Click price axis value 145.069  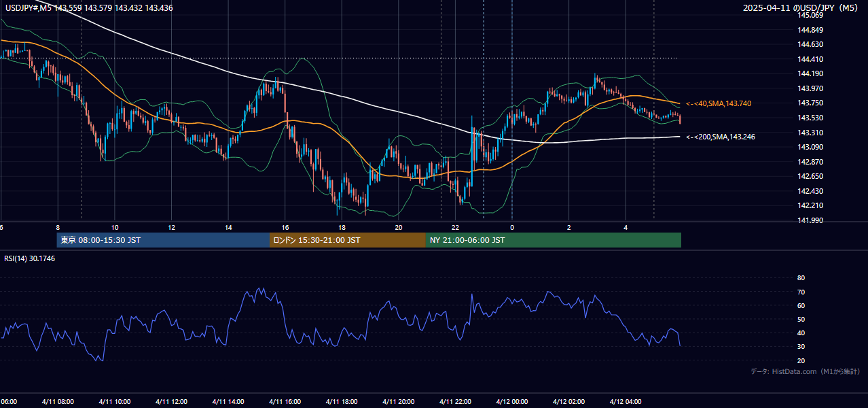[x=810, y=15]
